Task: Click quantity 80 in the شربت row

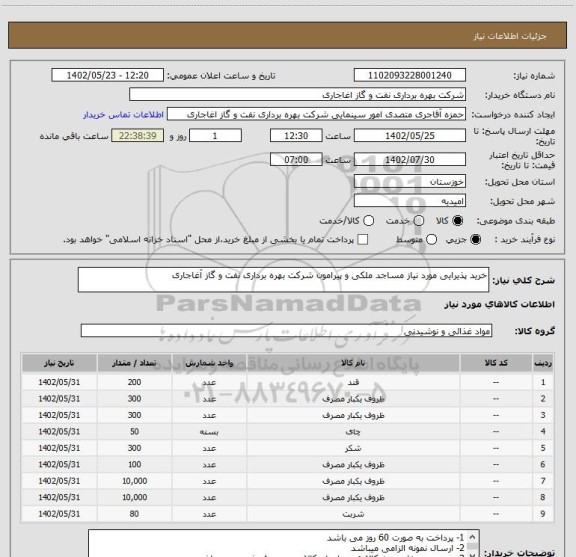Action: (x=134, y=514)
